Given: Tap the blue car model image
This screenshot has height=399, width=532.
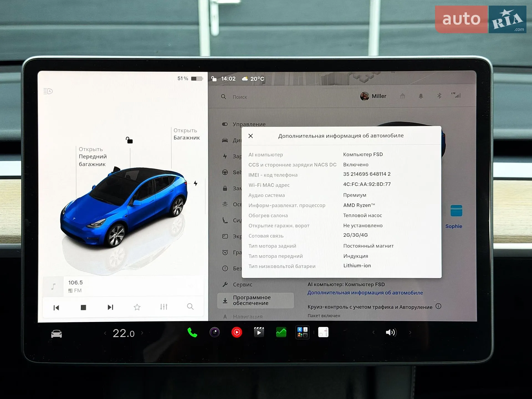Looking at the screenshot, I should point(124,207).
